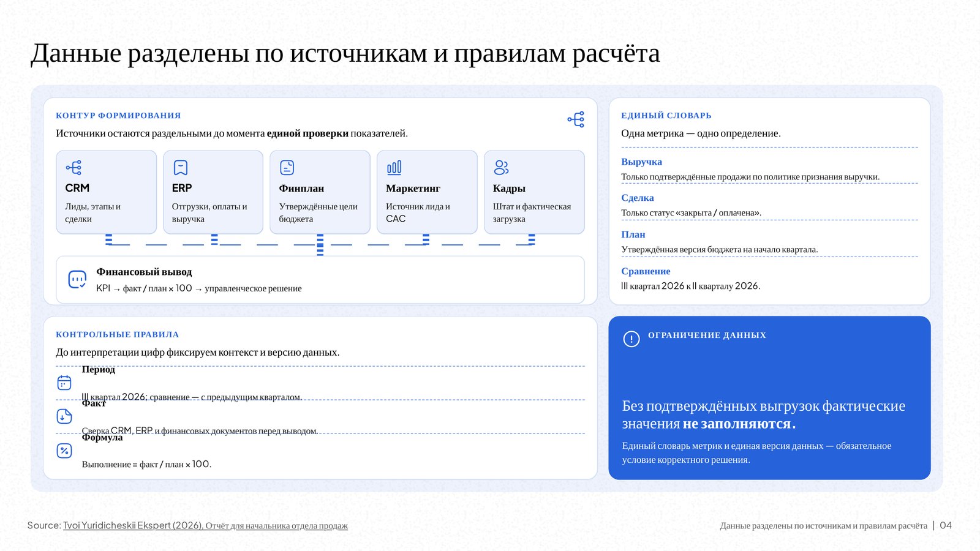Screen dimensions: 980x551
Task: Click the 'Отгрузки, оплаты и выручка' description
Action: tap(209, 212)
